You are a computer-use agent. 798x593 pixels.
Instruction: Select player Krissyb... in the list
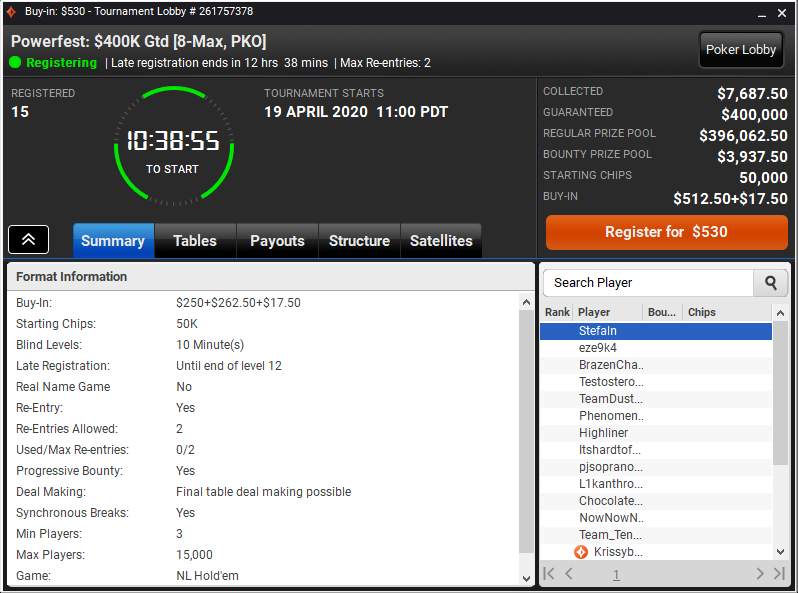coord(656,552)
